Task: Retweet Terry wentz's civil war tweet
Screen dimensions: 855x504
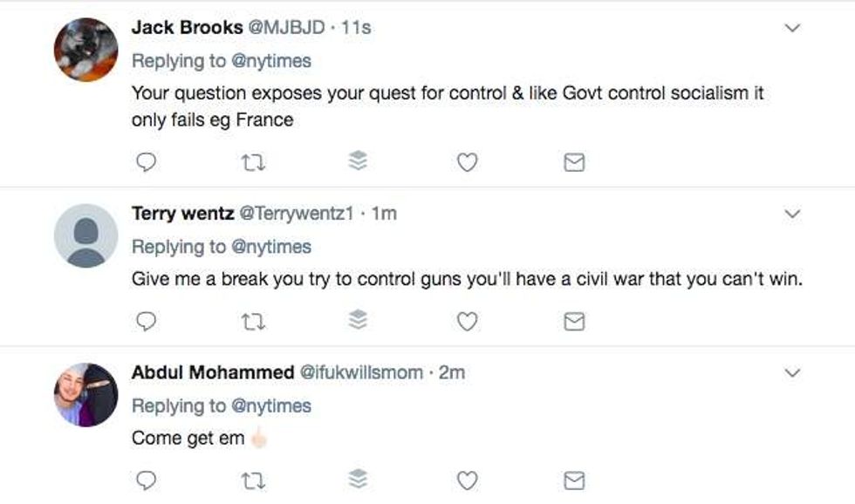Action: [x=253, y=322]
